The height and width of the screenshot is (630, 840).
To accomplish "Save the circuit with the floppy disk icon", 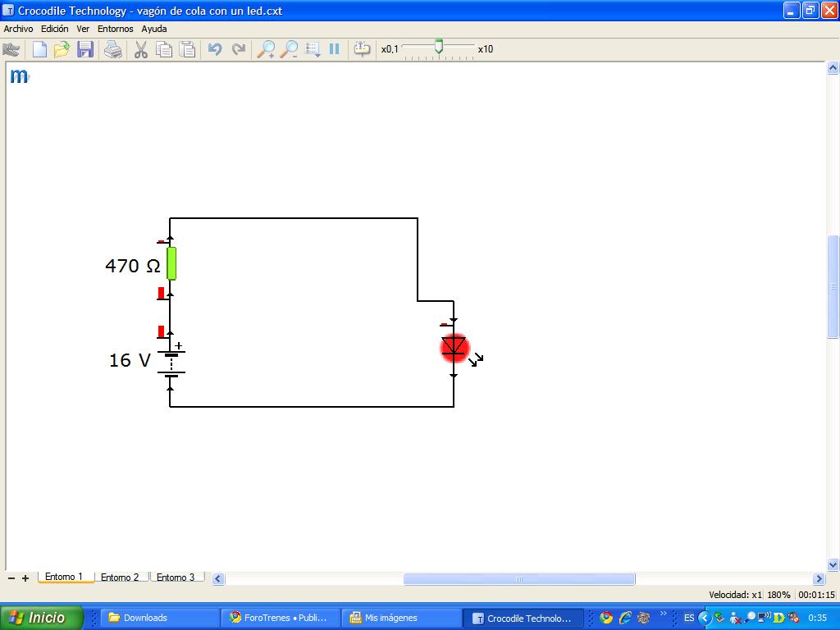I will pos(85,49).
